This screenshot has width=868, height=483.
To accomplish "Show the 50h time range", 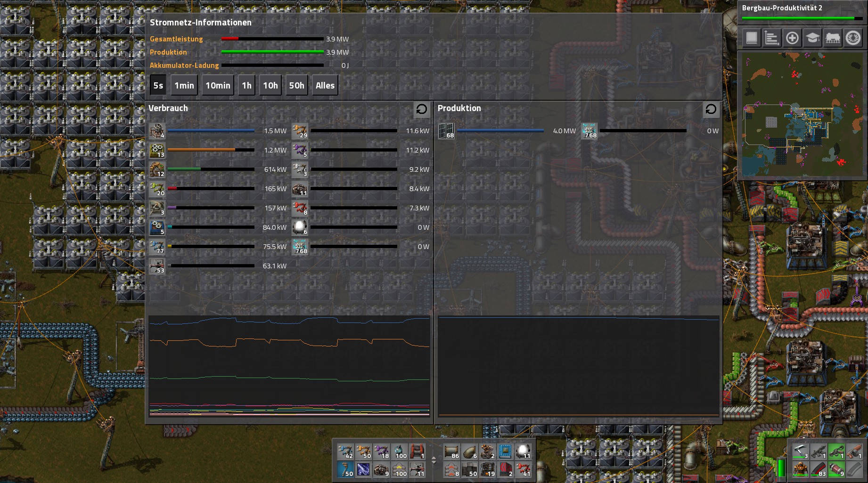I will coord(296,85).
